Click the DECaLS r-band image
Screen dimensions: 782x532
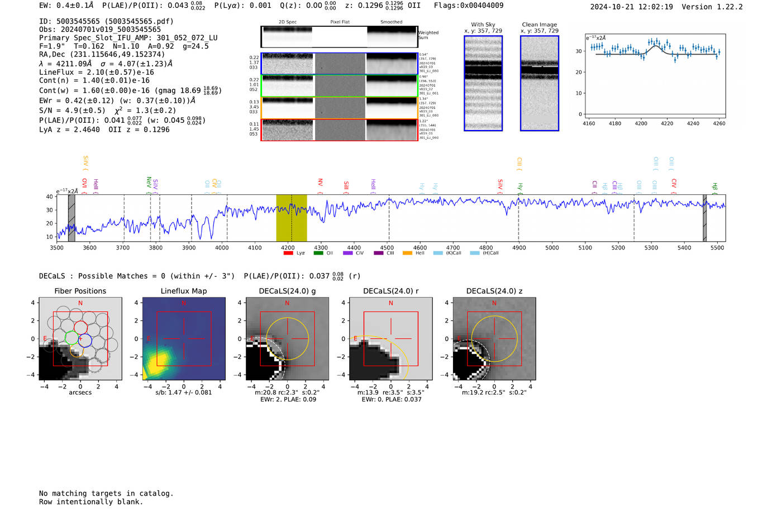391,339
